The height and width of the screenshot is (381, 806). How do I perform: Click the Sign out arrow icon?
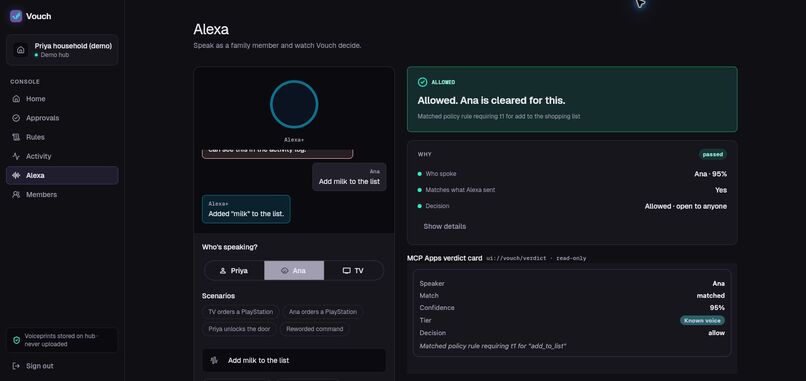coord(16,366)
